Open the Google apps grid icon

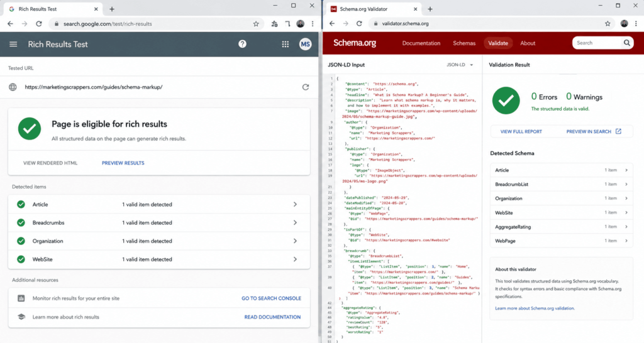285,44
